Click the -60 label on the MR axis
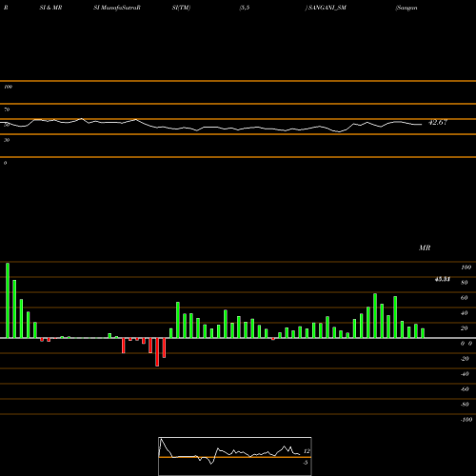 pos(465,389)
